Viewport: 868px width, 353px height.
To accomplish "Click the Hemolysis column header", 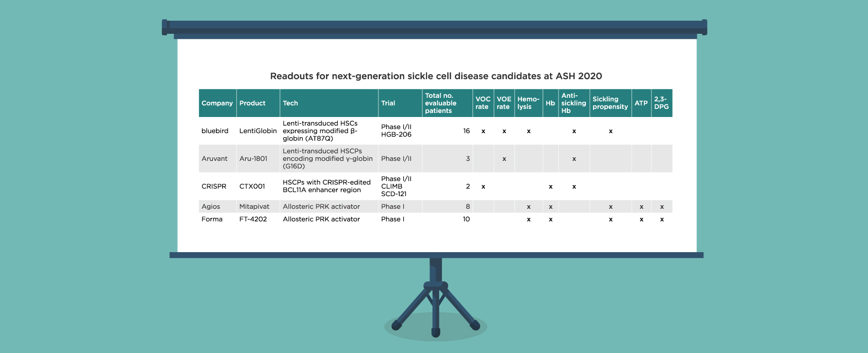I will (528, 103).
